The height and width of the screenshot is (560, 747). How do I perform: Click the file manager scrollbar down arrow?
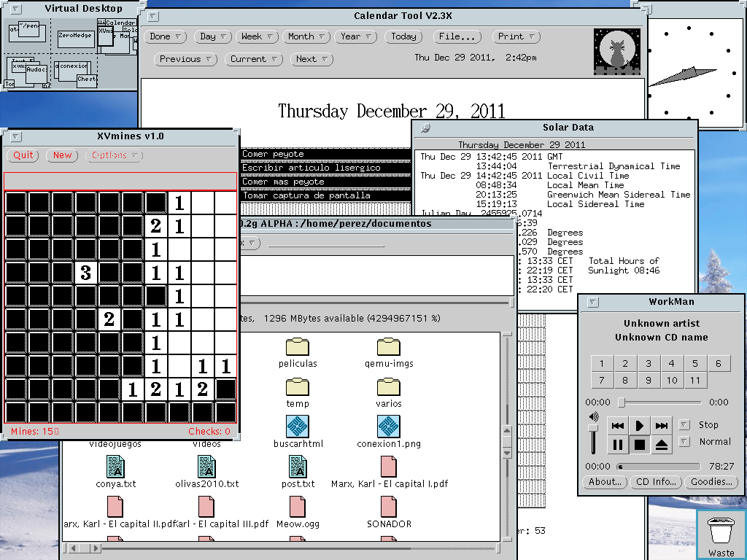[x=507, y=453]
